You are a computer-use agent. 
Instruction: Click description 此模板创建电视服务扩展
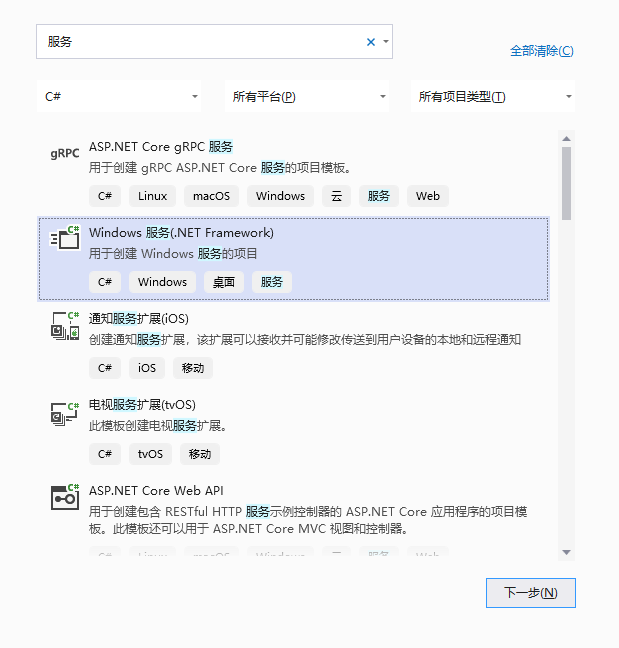click(x=158, y=425)
